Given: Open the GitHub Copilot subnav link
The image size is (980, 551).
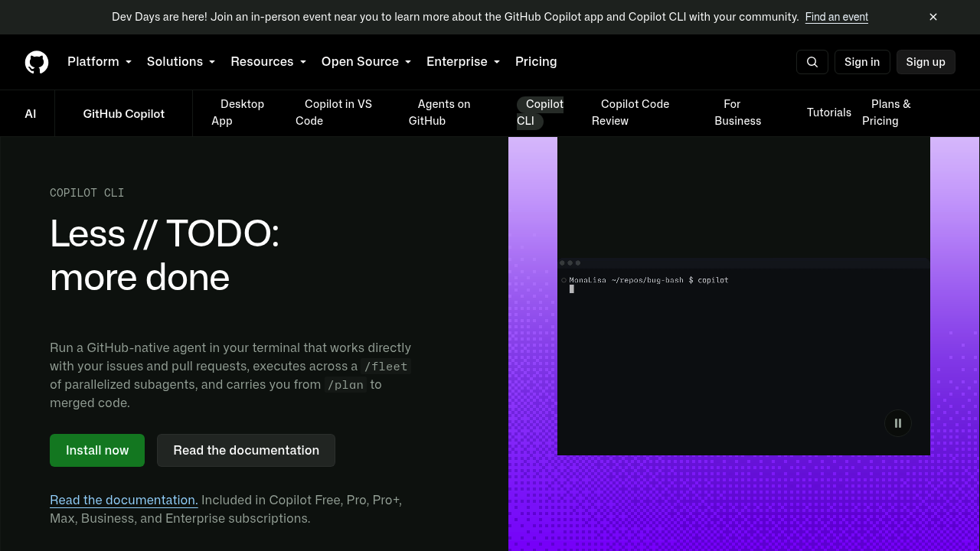Looking at the screenshot, I should 124,113.
